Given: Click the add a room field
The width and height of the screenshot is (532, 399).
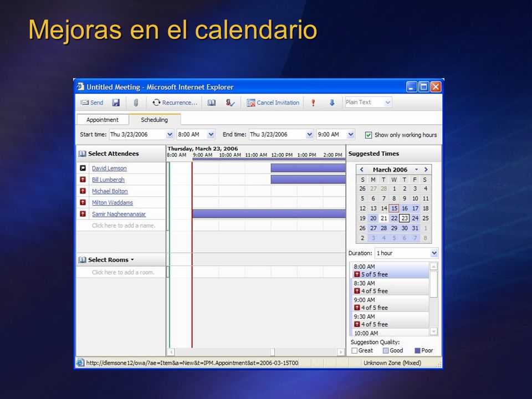Looking at the screenshot, I should pyautogui.click(x=123, y=272).
